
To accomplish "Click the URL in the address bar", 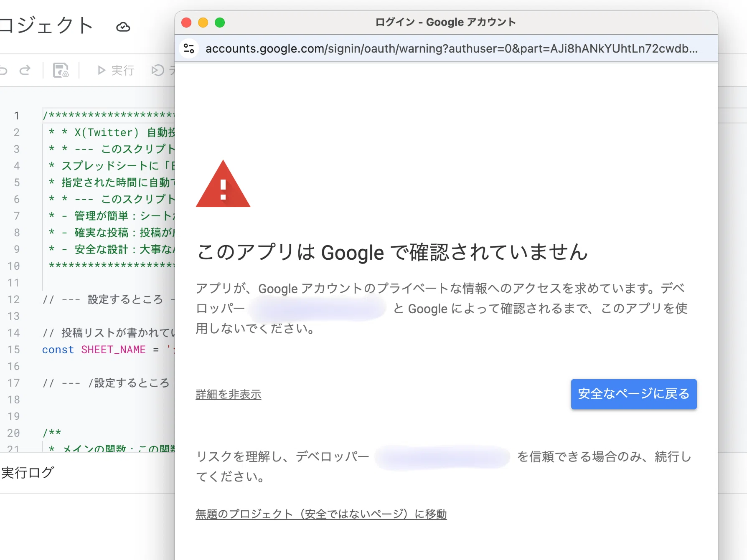I will coord(451,48).
